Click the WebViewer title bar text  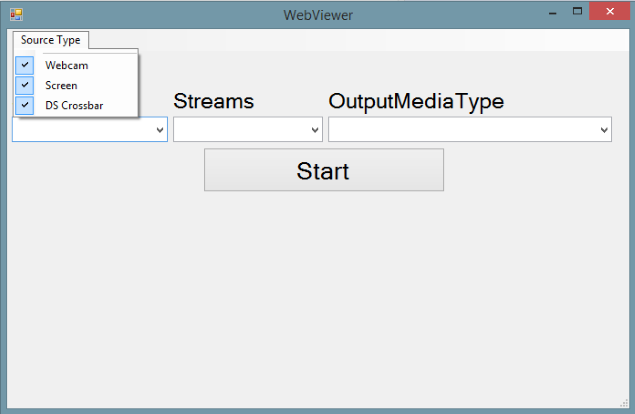point(318,15)
